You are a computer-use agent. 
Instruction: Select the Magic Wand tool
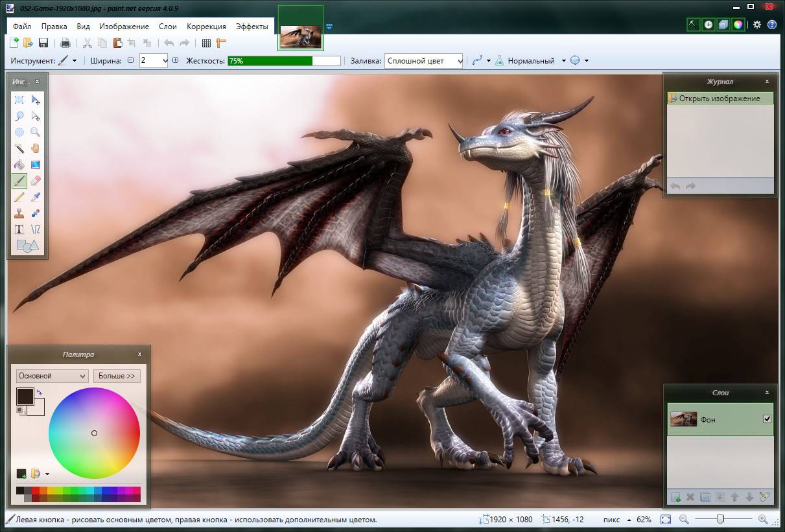point(19,148)
